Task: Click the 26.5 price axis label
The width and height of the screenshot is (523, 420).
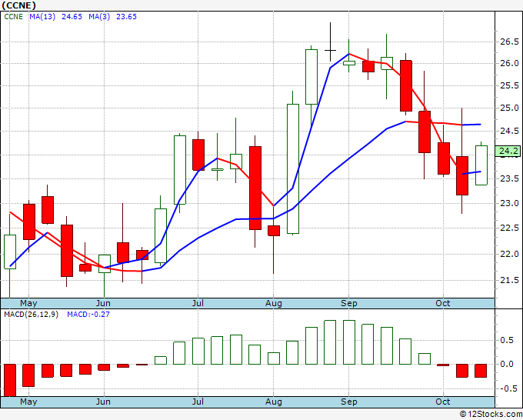Action: 509,42
